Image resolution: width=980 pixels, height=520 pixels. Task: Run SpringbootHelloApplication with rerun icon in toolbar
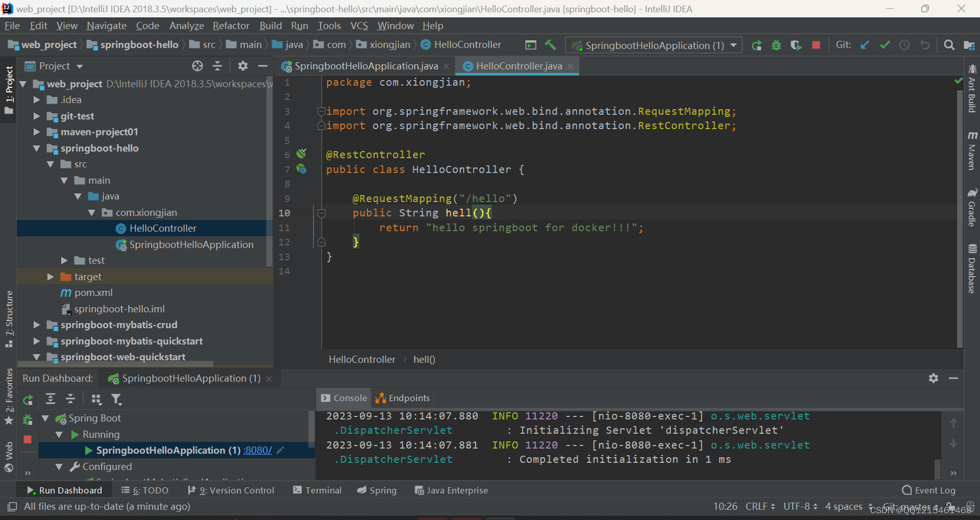(756, 45)
